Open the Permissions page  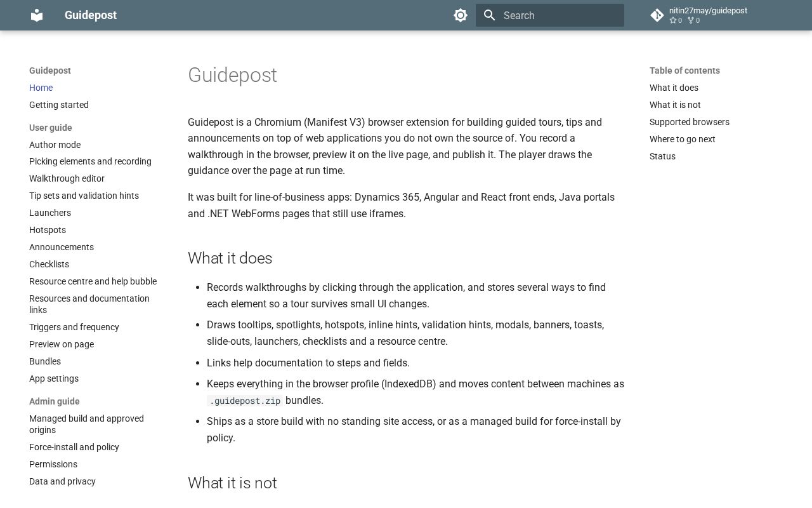(53, 464)
